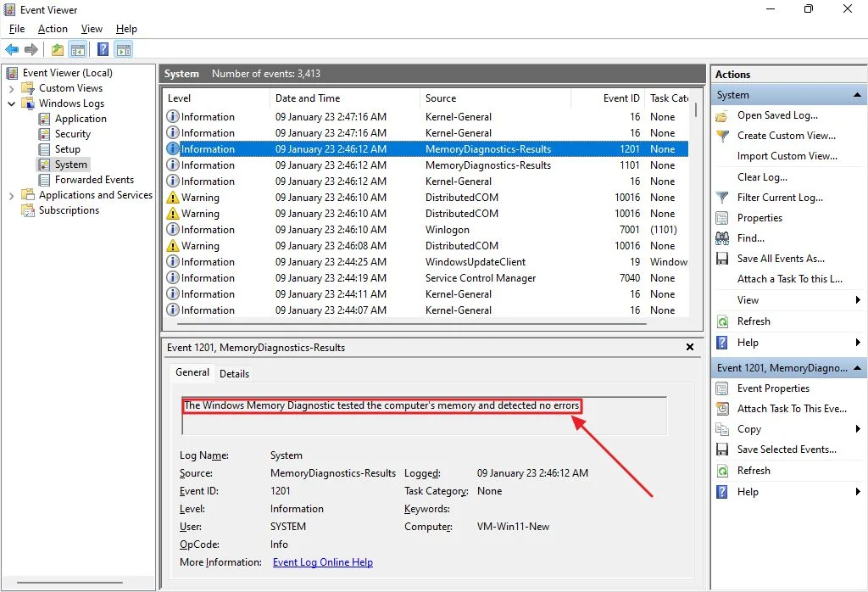
Task: Close the Event 1201 preview pane
Action: (x=690, y=347)
